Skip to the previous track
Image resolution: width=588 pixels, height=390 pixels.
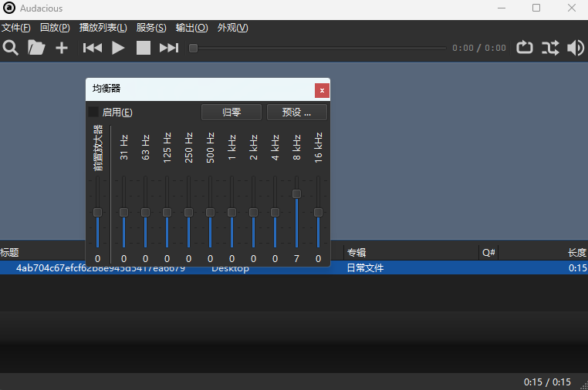pyautogui.click(x=93, y=48)
